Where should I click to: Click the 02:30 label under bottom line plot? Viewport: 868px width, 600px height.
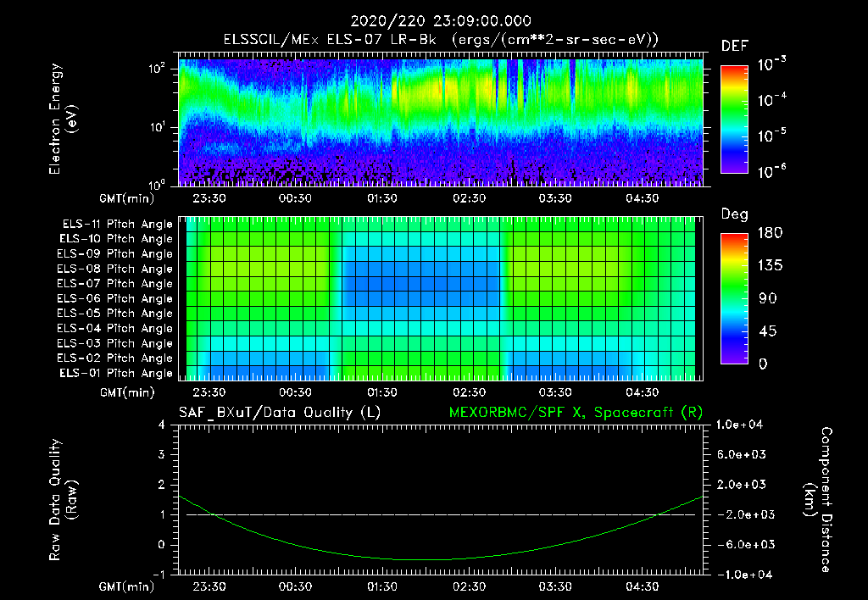(x=470, y=586)
